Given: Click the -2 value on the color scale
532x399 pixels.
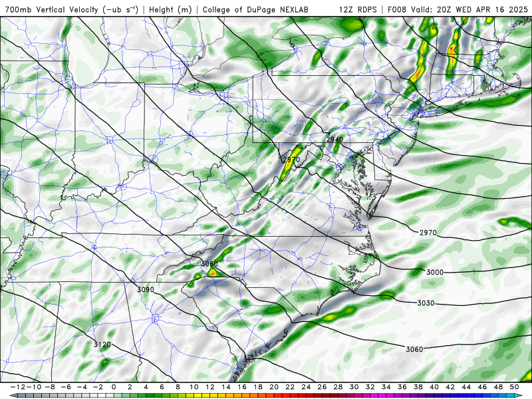Looking at the screenshot, I should pyautogui.click(x=98, y=387).
